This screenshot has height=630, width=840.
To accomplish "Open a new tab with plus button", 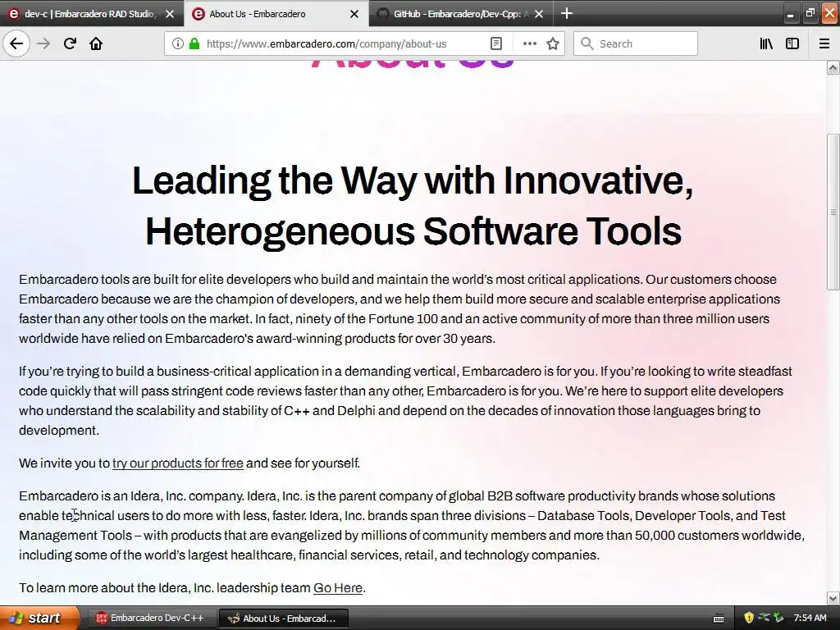I will [x=566, y=13].
